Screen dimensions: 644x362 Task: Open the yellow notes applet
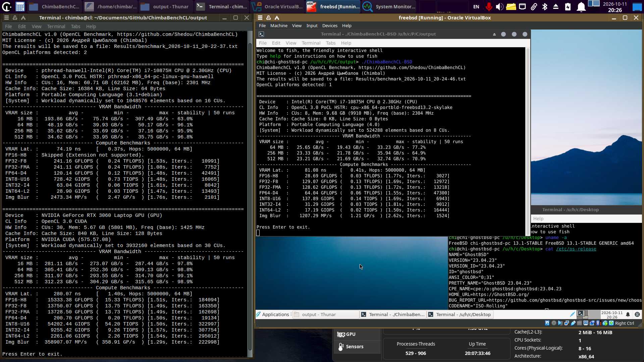(x=511, y=6)
